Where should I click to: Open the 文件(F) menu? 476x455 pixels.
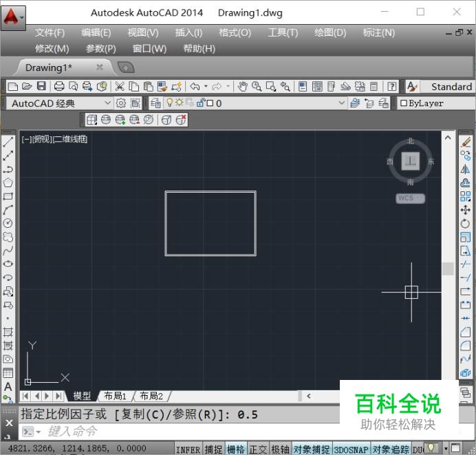coord(50,32)
